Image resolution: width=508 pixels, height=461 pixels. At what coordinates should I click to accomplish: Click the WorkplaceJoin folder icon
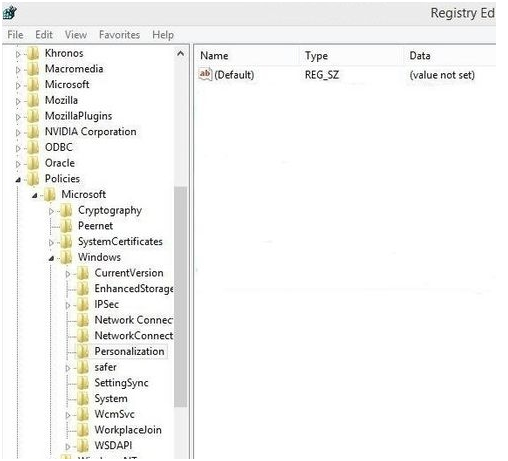(x=82, y=429)
